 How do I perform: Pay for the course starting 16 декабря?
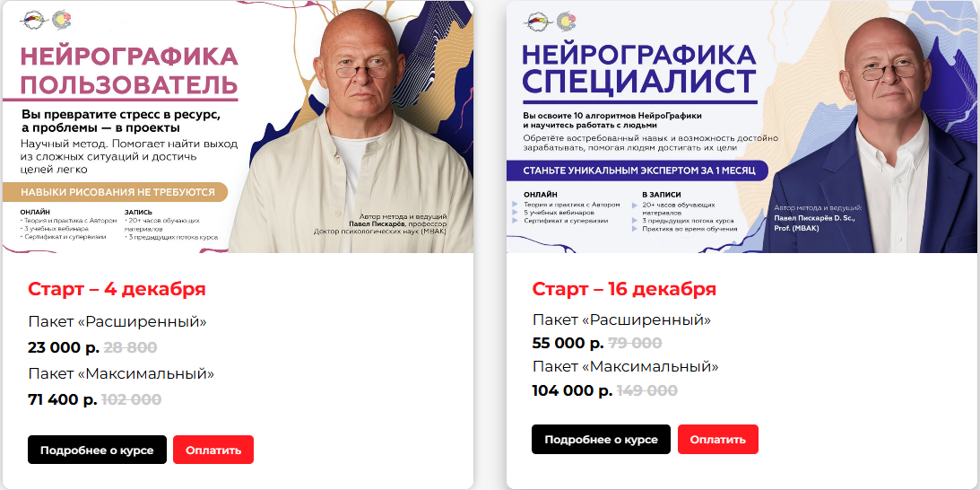717,439
